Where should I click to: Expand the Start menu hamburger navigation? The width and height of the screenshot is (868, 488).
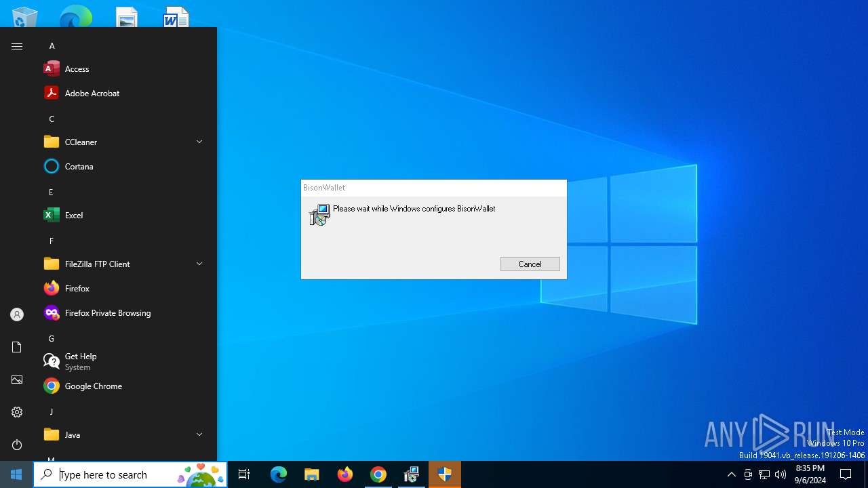point(17,46)
